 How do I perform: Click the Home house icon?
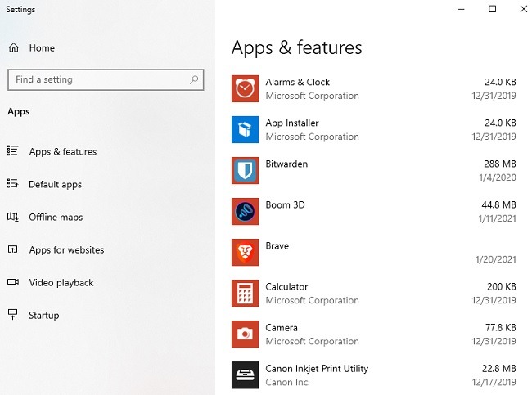14,47
